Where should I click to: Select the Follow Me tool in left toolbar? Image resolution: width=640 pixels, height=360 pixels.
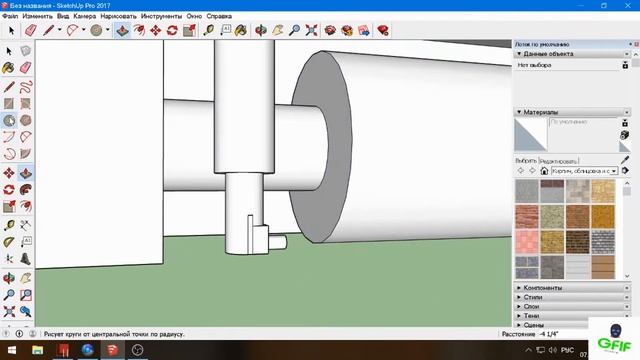(x=25, y=190)
